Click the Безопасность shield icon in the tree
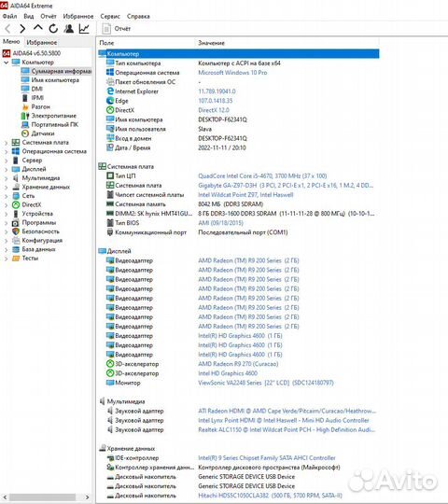Viewport: 448px width, 504px height. (x=16, y=231)
